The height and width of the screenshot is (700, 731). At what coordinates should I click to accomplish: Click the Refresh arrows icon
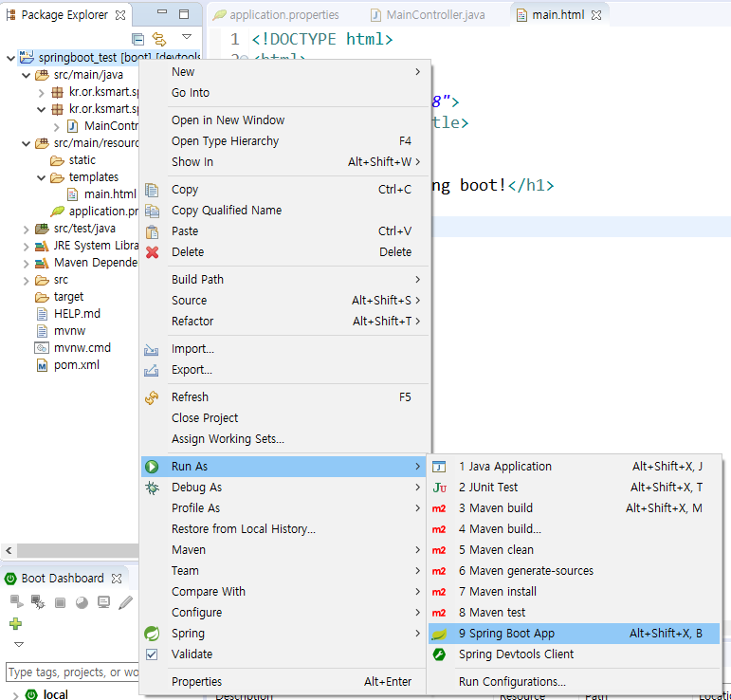(152, 397)
